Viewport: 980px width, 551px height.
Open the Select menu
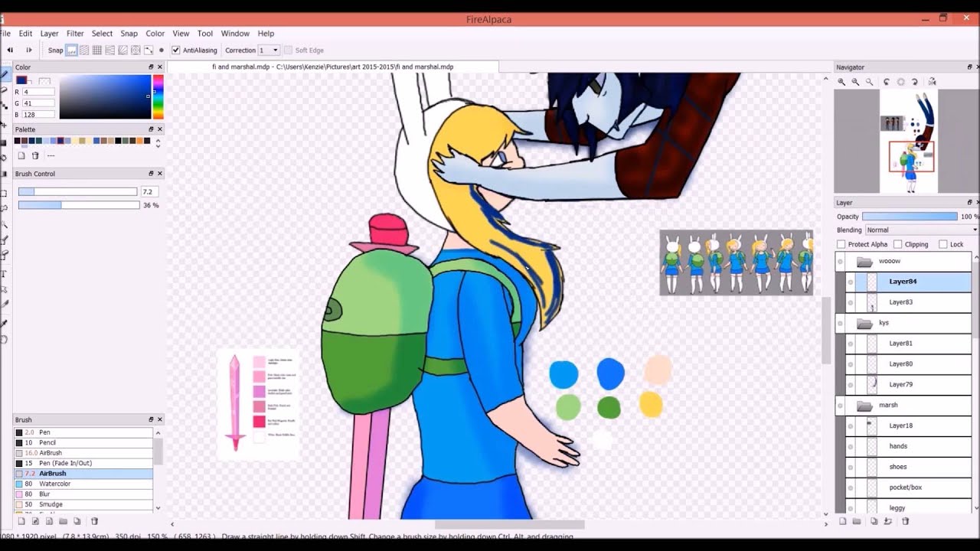[102, 34]
